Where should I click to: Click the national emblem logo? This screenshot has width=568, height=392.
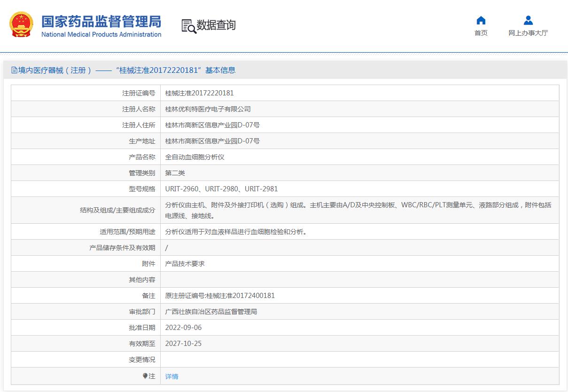tap(22, 25)
